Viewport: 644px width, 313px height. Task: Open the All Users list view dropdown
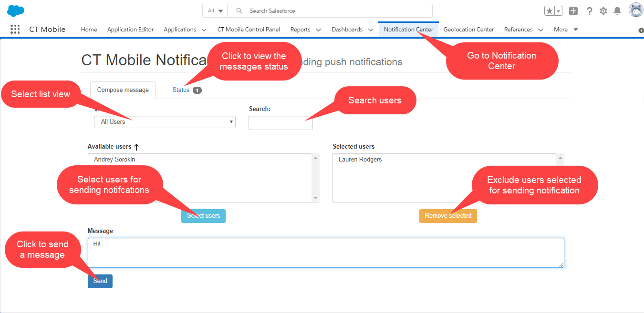(x=165, y=122)
